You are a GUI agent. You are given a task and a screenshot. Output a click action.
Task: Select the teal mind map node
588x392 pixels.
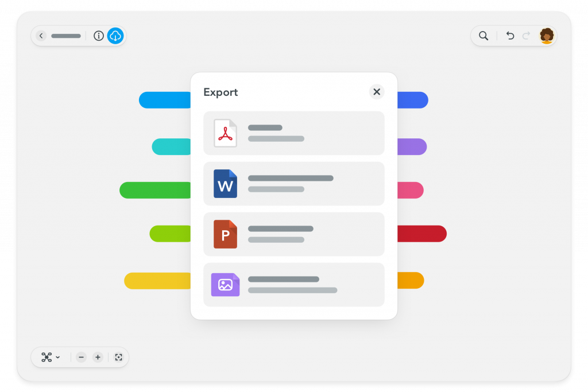coord(171,146)
